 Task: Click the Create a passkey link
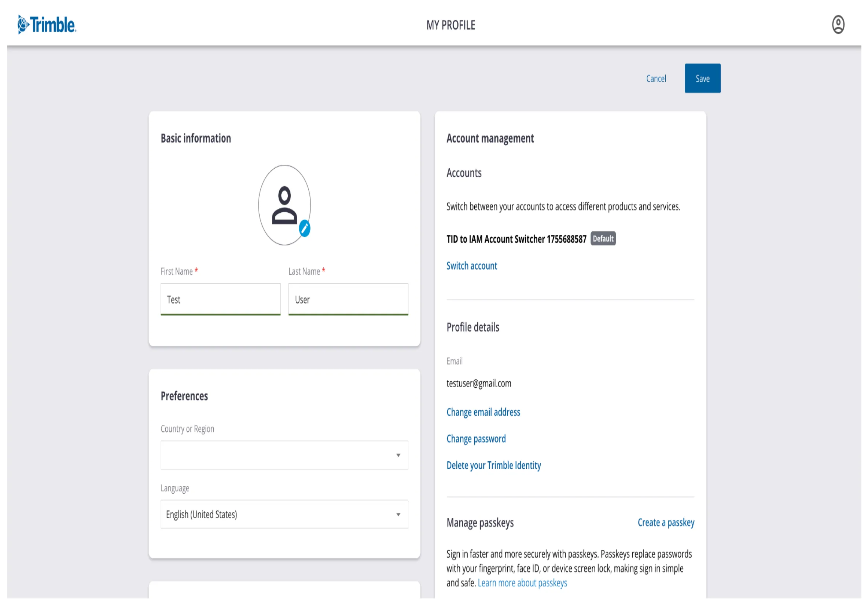[x=666, y=523]
